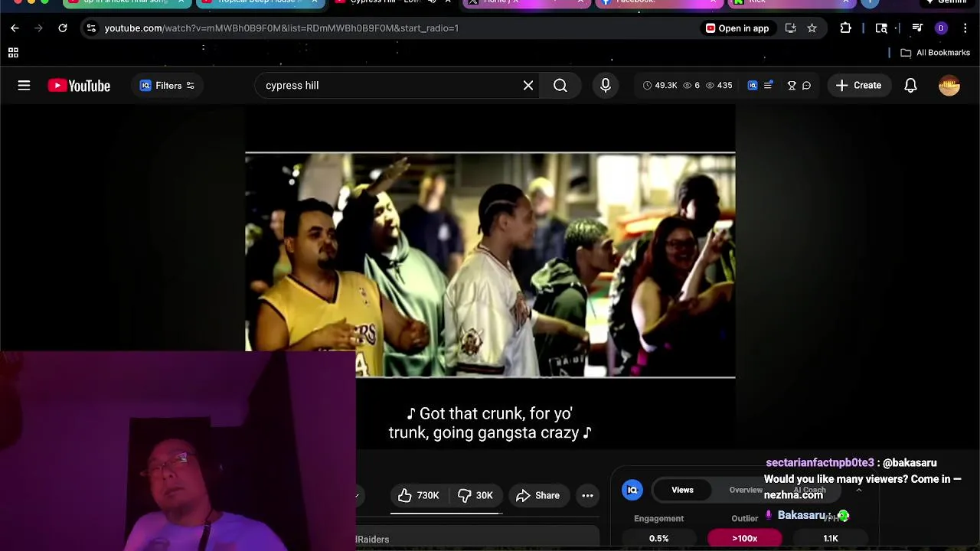Open All Bookmarks folder
The image size is (980, 551).
coord(935,53)
